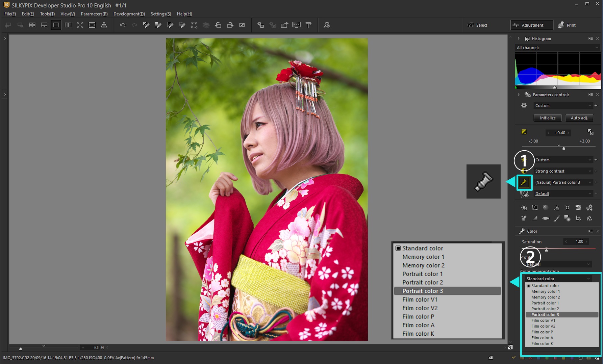
Task: Click auto exposure bias tool icon
Action: click(590, 132)
